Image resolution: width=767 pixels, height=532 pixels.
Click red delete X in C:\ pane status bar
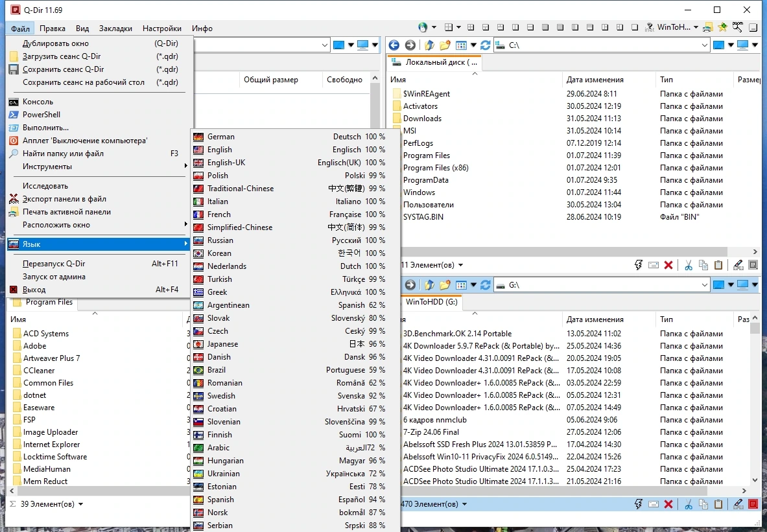pos(668,265)
